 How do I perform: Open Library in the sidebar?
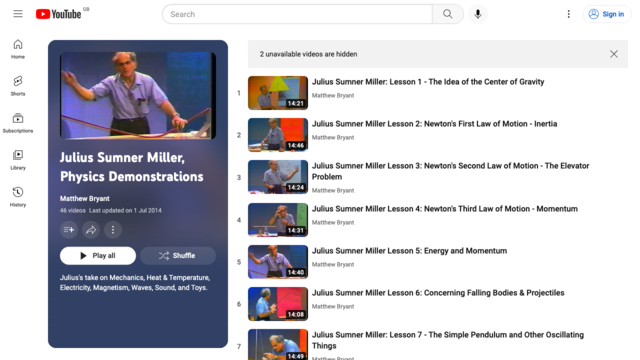(x=18, y=160)
